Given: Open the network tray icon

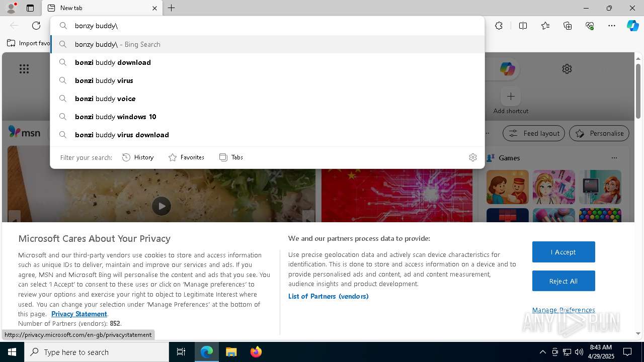Looking at the screenshot, I should [x=567, y=352].
